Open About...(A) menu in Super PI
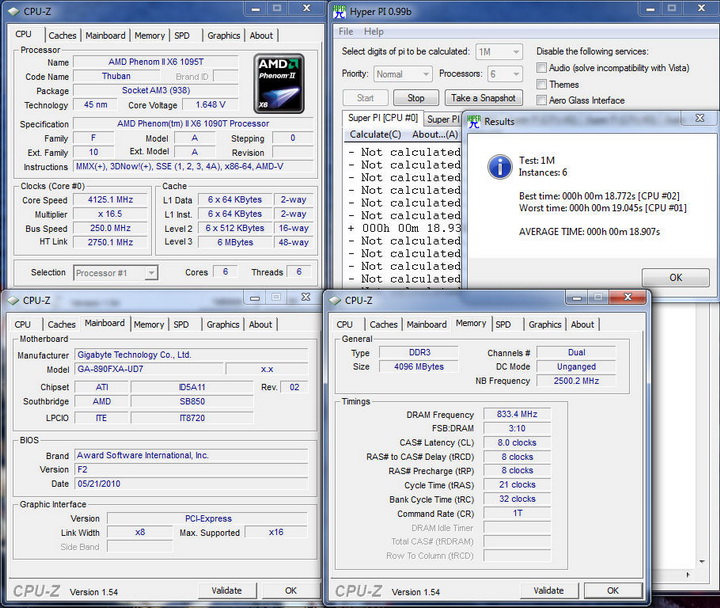 point(435,134)
